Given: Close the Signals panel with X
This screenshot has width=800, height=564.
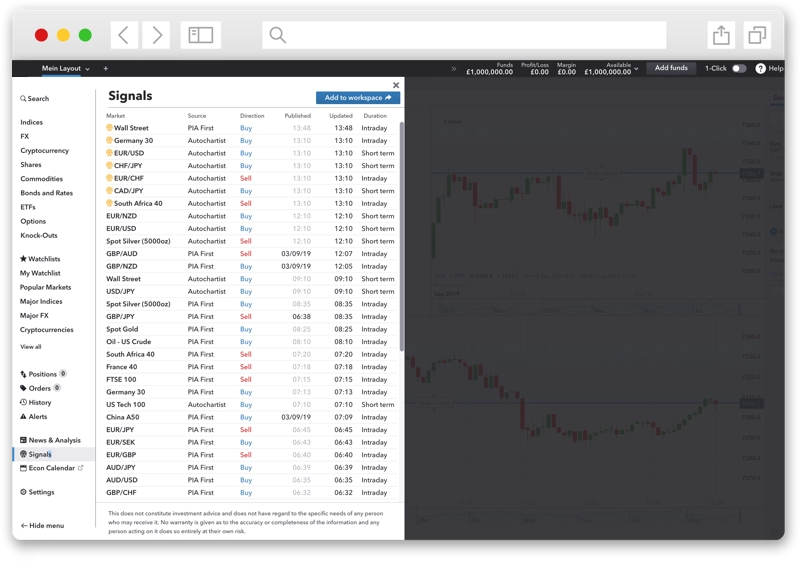Looking at the screenshot, I should [396, 85].
